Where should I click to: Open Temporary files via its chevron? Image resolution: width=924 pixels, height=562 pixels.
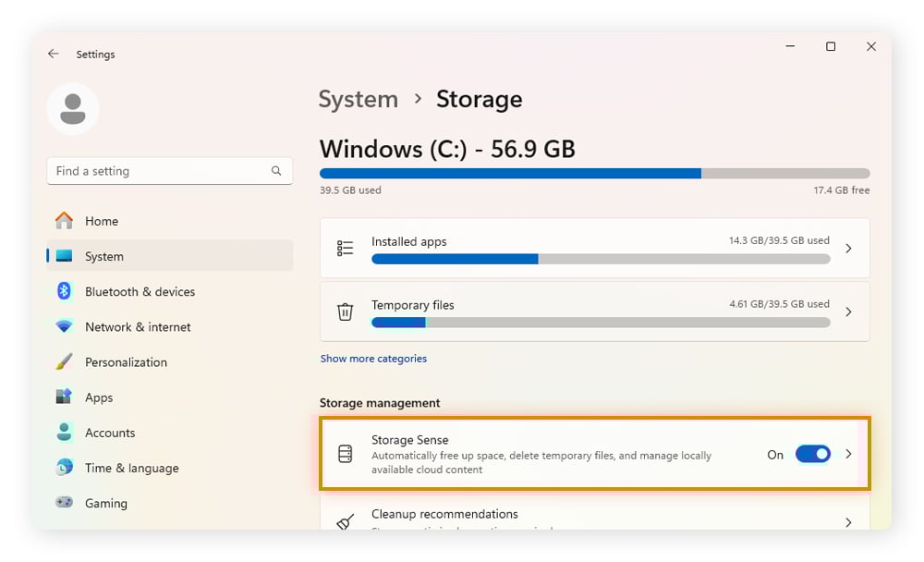coord(848,312)
